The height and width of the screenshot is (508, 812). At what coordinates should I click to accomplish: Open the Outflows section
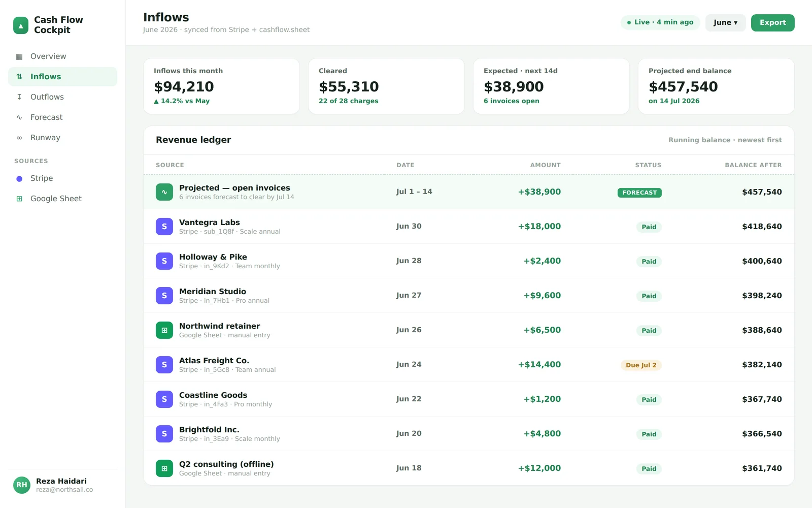coord(62,97)
